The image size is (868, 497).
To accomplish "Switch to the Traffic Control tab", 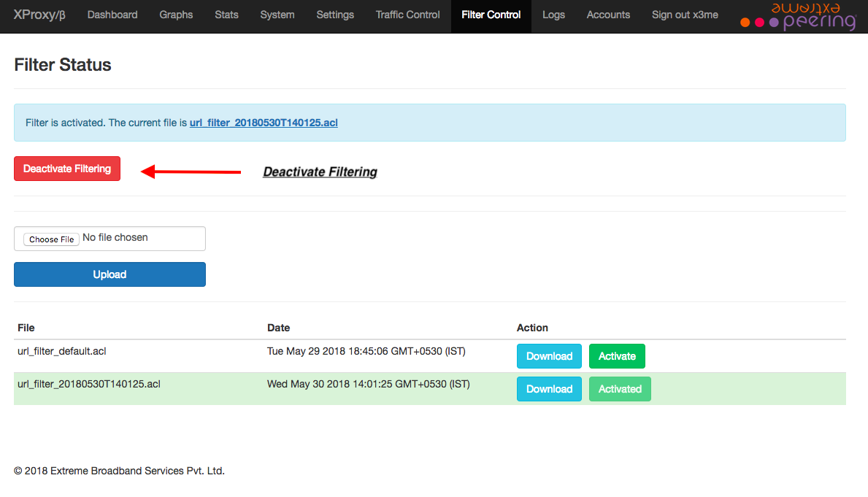I will [407, 15].
